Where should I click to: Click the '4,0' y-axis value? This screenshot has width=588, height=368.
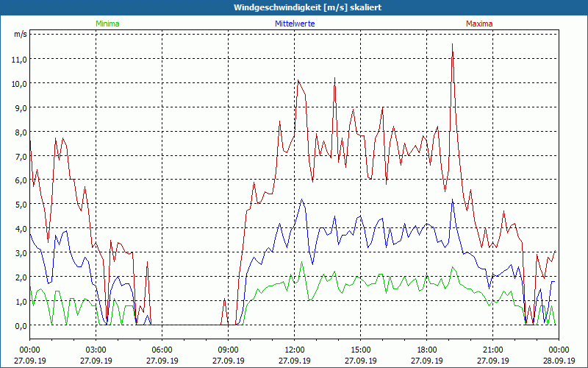[23, 228]
